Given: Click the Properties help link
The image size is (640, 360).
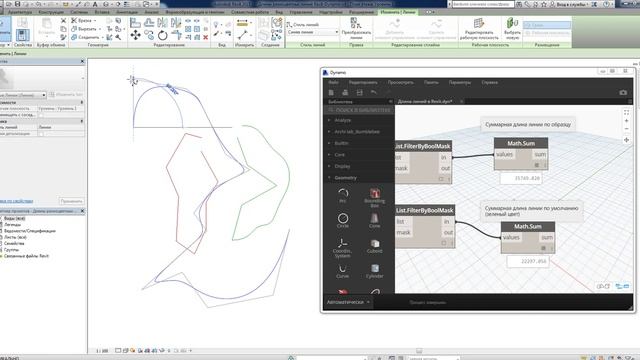Looking at the screenshot, I should (x=16, y=201).
